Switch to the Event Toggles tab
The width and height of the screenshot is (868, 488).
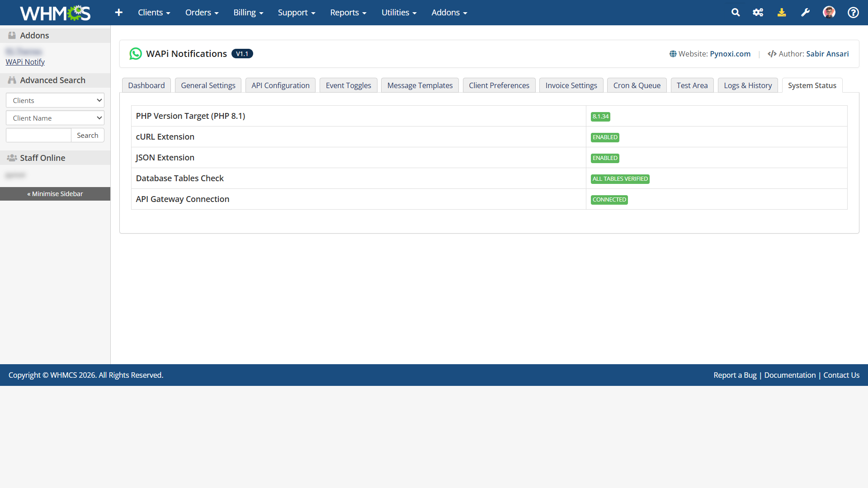point(348,85)
